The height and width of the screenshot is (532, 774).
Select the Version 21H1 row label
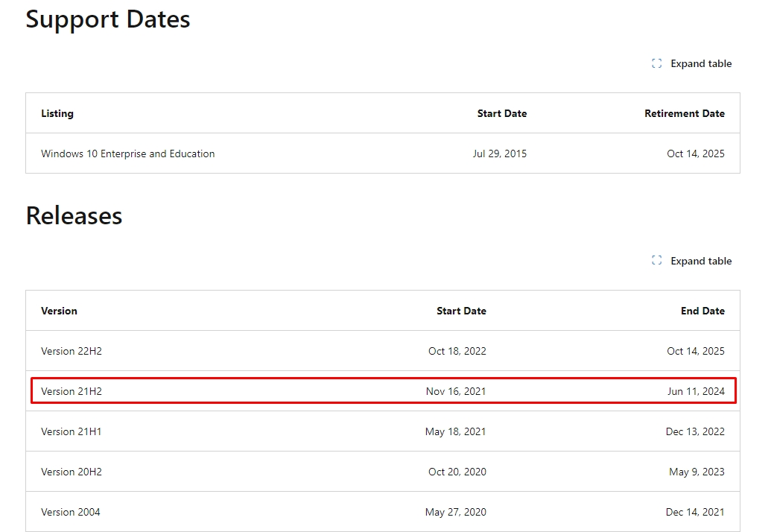[x=72, y=431]
